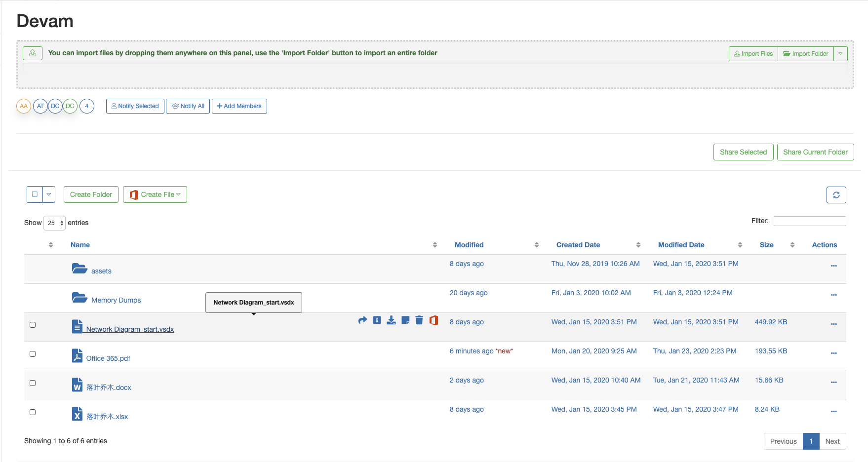This screenshot has height=462, width=868.
Task: Focus the Filter input field
Action: tap(810, 221)
